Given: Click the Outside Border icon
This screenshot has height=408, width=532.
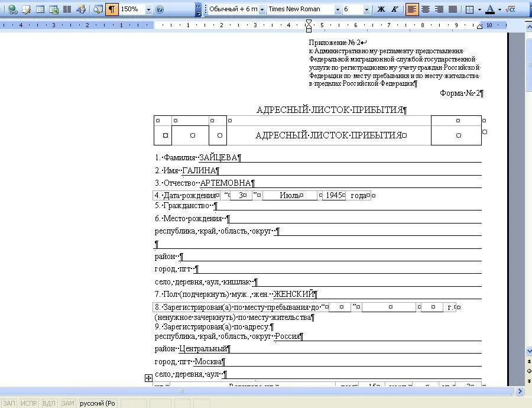Looking at the screenshot, I should point(469,9).
